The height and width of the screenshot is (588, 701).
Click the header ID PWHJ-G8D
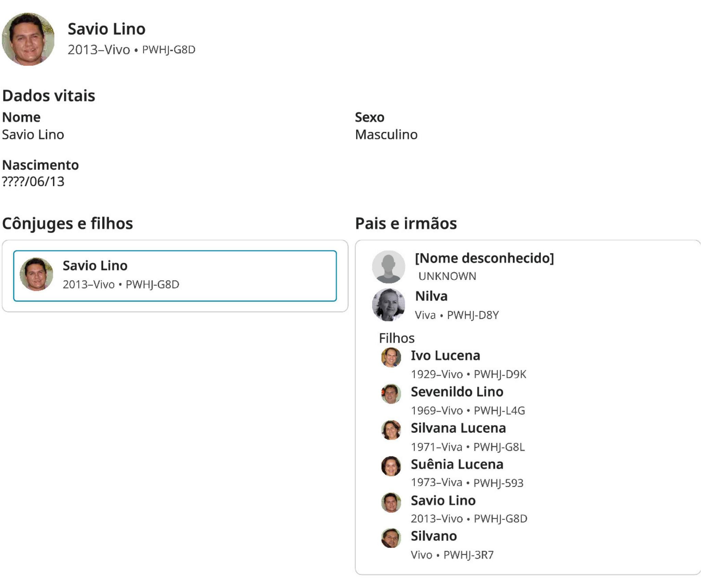pyautogui.click(x=168, y=50)
